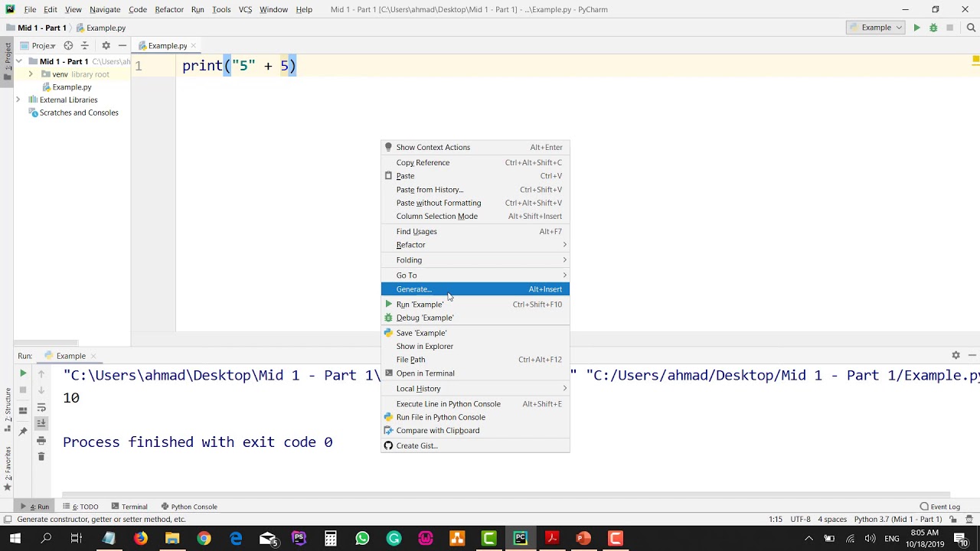980x551 pixels.
Task: Toggle the 4: Run tool window button
Action: pyautogui.click(x=35, y=507)
